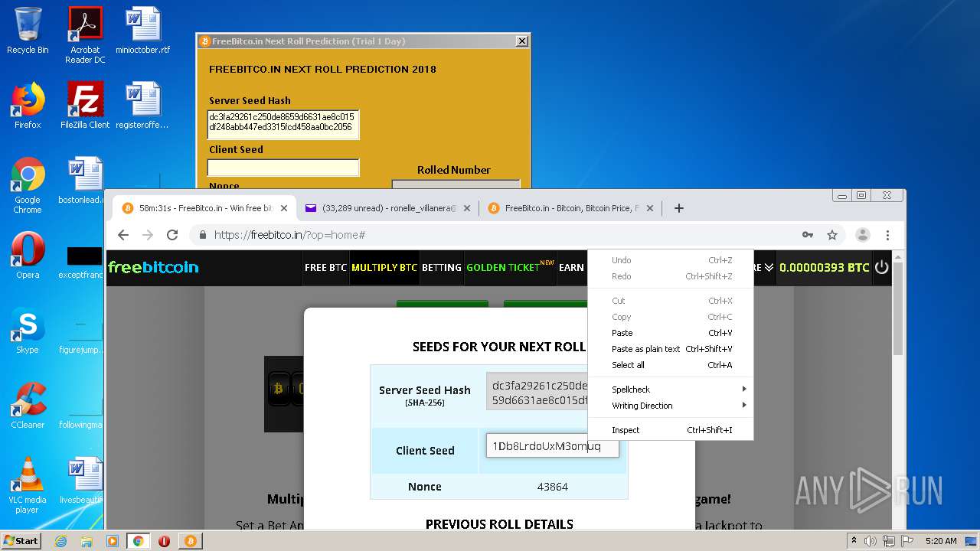The height and width of the screenshot is (551, 980).
Task: Click Server Seed Hash box in prediction window
Action: coord(283,125)
